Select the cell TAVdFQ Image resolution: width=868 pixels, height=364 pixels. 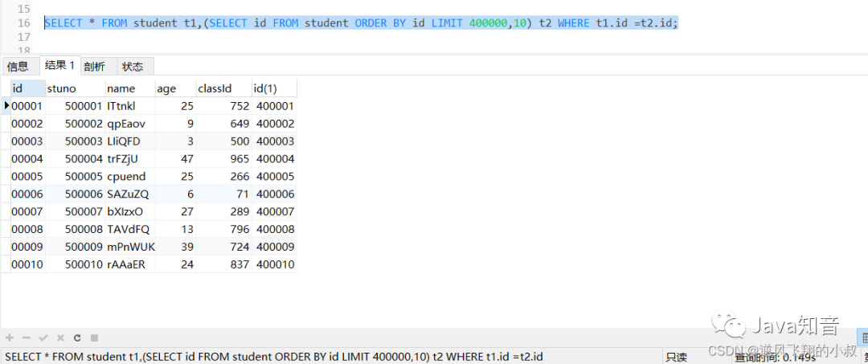pyautogui.click(x=130, y=229)
